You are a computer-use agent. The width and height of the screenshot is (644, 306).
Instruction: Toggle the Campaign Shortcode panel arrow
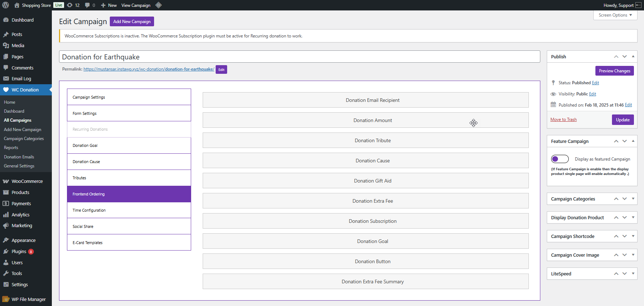click(x=633, y=236)
